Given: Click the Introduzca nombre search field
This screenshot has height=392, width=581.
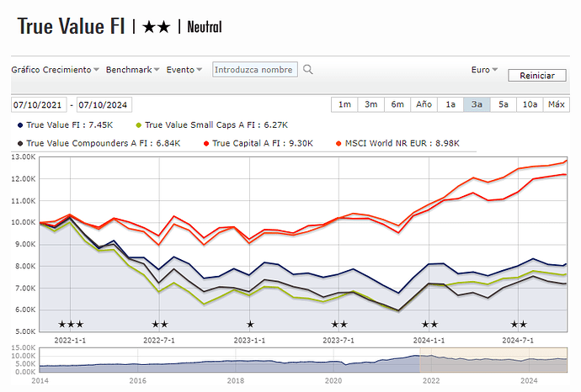Looking at the screenshot, I should pos(255,70).
